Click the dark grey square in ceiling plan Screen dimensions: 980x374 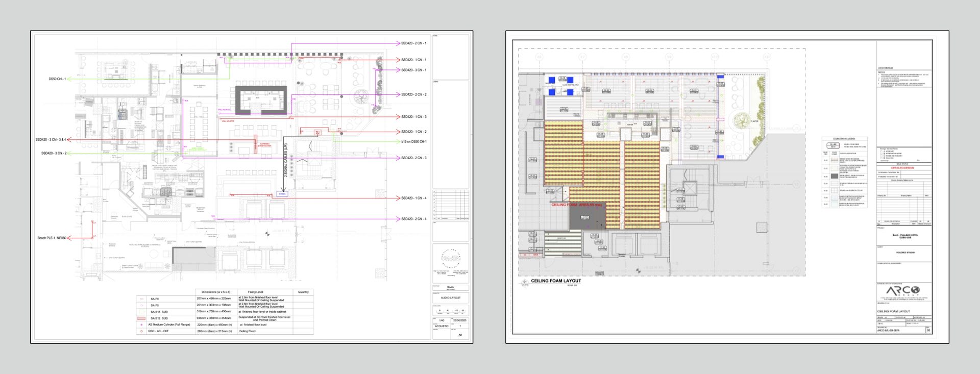pos(587,218)
